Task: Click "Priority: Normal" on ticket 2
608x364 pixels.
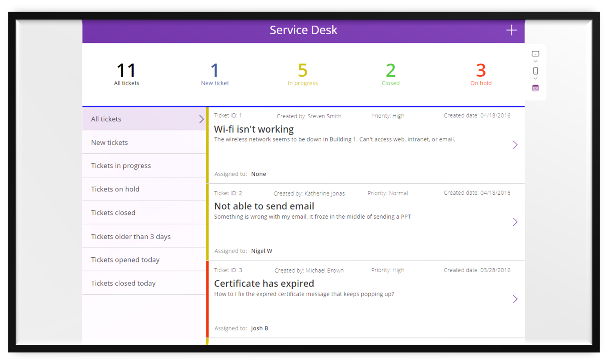Action: [x=388, y=193]
